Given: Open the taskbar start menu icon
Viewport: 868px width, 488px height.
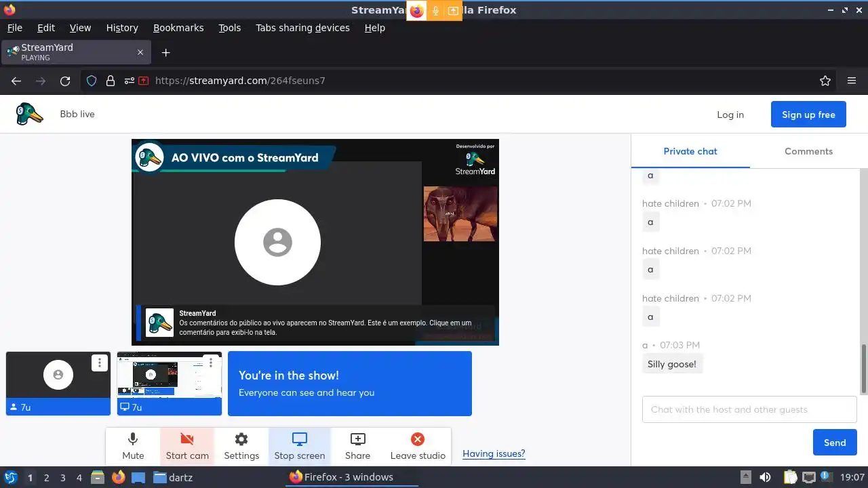Looking at the screenshot, I should click(x=10, y=477).
